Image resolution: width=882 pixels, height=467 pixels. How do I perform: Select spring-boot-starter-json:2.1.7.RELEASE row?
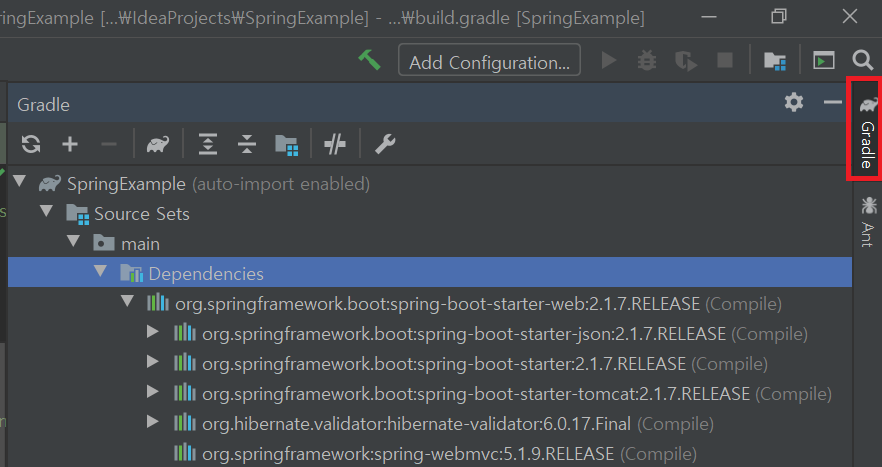[x=430, y=334]
